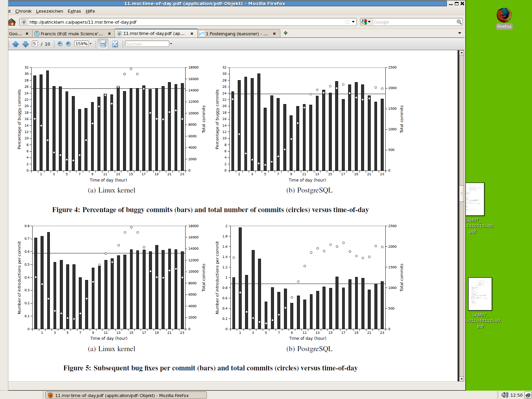This screenshot has height=399, width=532.
Task: Zoom in on the PDF document
Action: [x=68, y=44]
